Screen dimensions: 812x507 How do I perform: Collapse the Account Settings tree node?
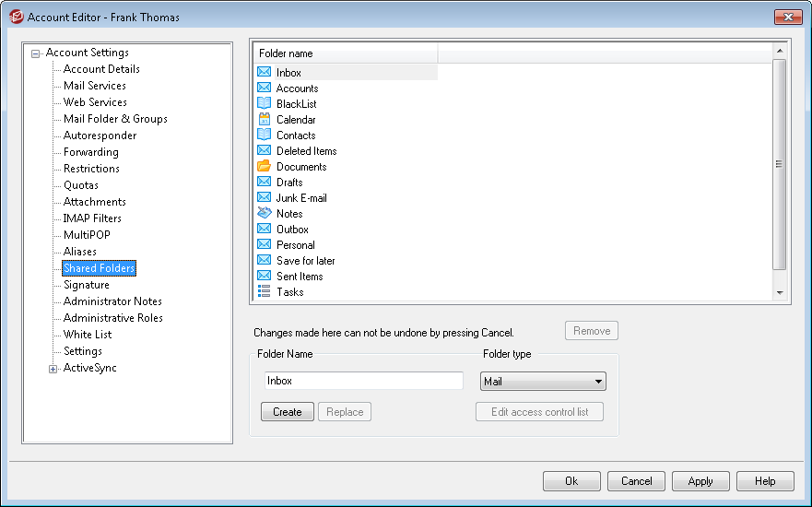[x=36, y=53]
